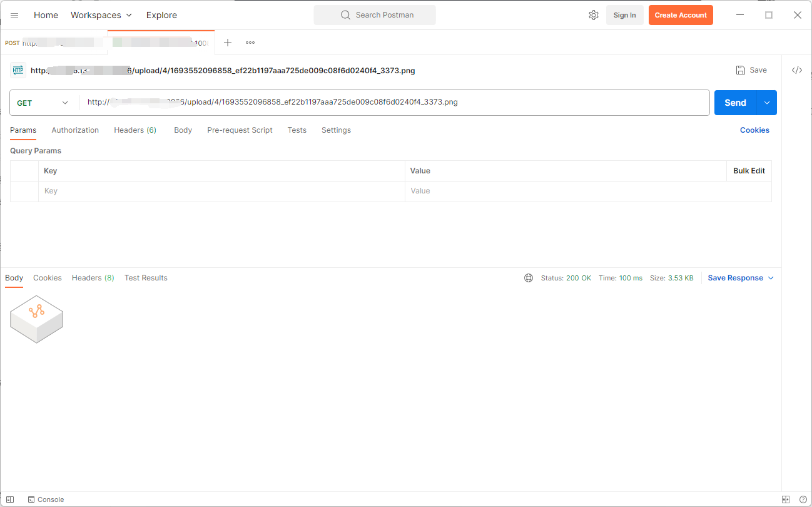Click the Size: 3.53 KB text
Viewport: 812px width, 507px height.
[x=671, y=278]
